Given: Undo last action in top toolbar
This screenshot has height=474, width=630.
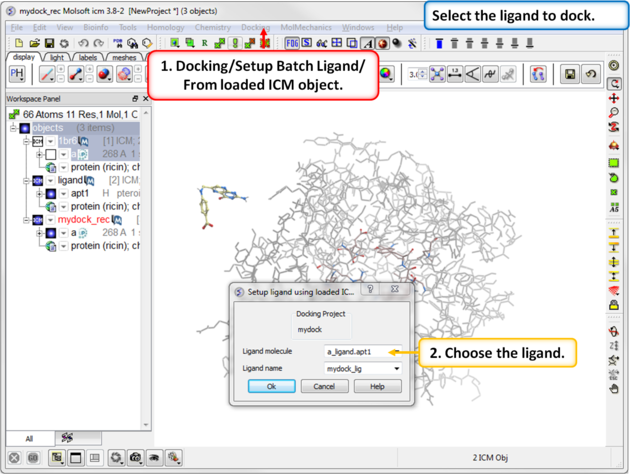Looking at the screenshot, I should (83, 43).
